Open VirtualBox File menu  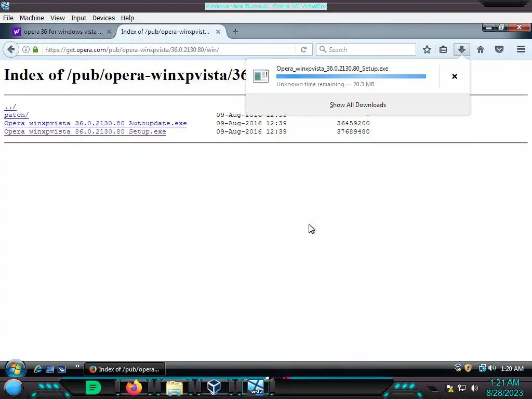[8, 18]
